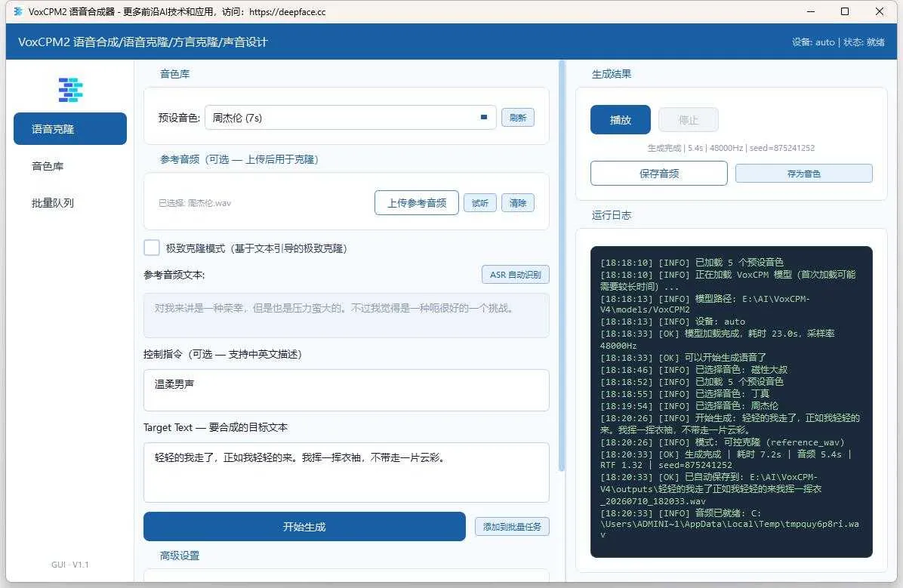Screen dimensions: 903x588
Task: Click the dropdown arrow of preset voice combo
Action: pos(484,118)
